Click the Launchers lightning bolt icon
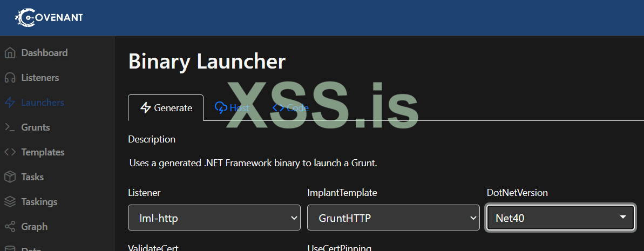The height and width of the screenshot is (251, 644). [x=10, y=103]
